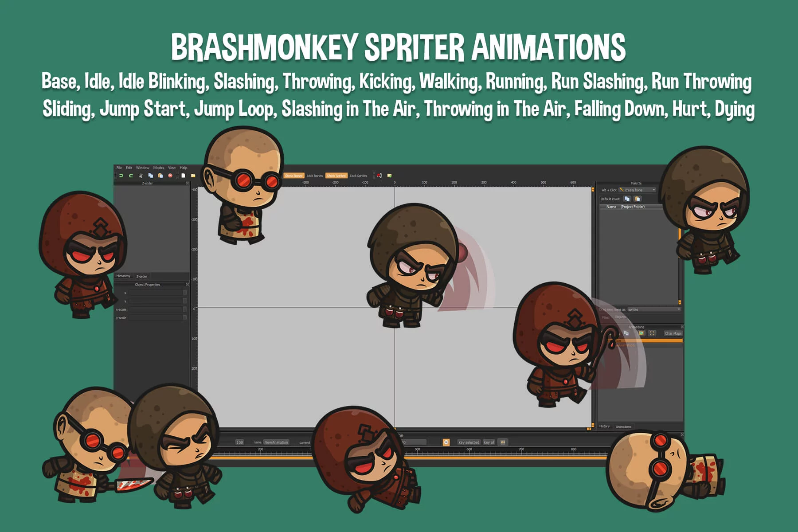The image size is (798, 532).
Task: Click the green image icon in Animations panel
Action: 641,333
